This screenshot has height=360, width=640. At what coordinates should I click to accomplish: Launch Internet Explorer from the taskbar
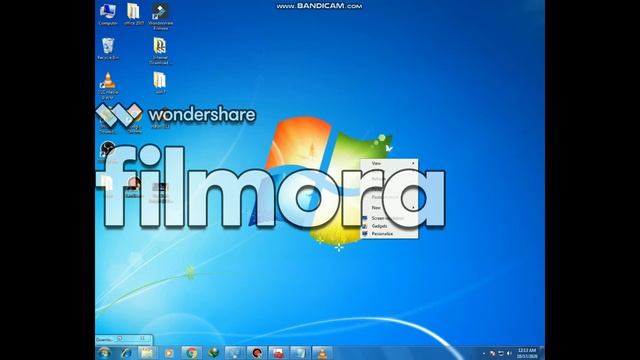tap(126, 353)
